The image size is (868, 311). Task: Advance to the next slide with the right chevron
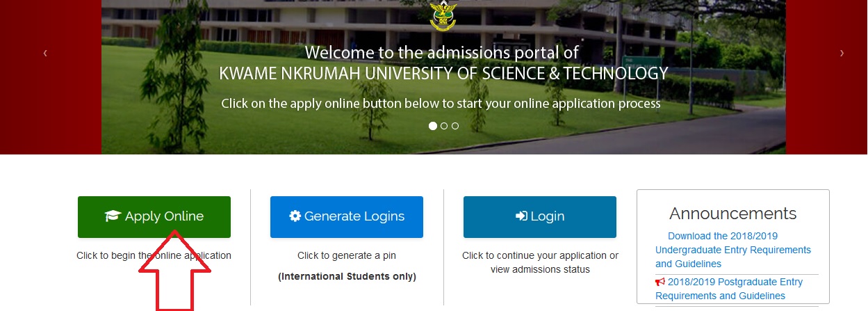(x=842, y=53)
